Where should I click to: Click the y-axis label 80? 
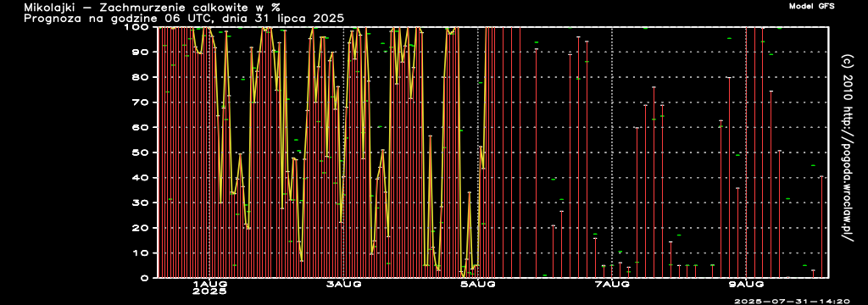pyautogui.click(x=141, y=77)
